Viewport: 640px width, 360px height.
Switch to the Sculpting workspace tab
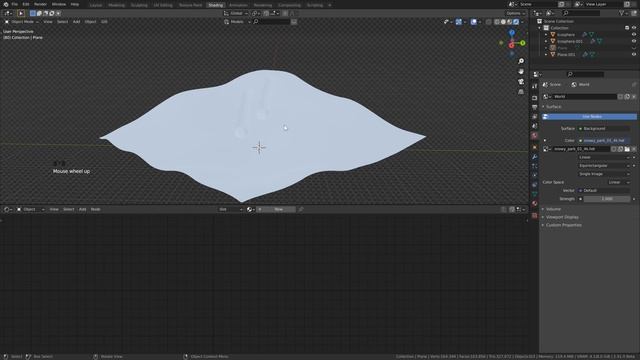click(139, 5)
